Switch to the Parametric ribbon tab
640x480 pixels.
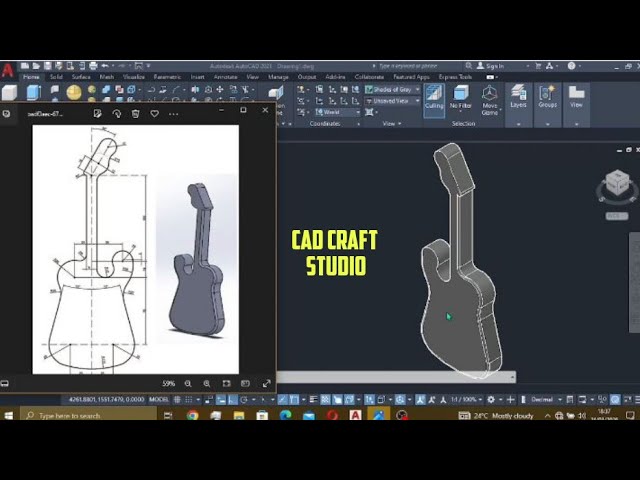(167, 77)
